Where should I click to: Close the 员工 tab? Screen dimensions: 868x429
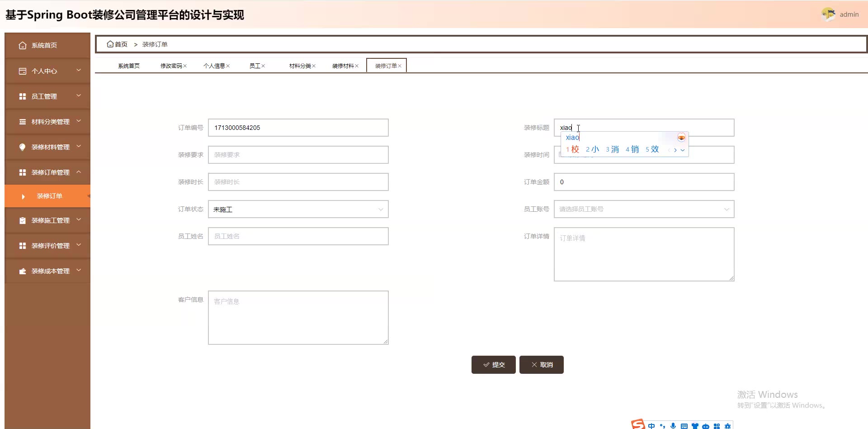pos(263,66)
